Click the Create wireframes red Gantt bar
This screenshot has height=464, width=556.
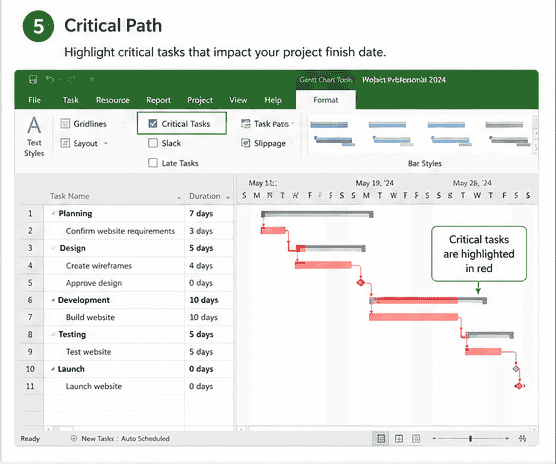point(323,265)
